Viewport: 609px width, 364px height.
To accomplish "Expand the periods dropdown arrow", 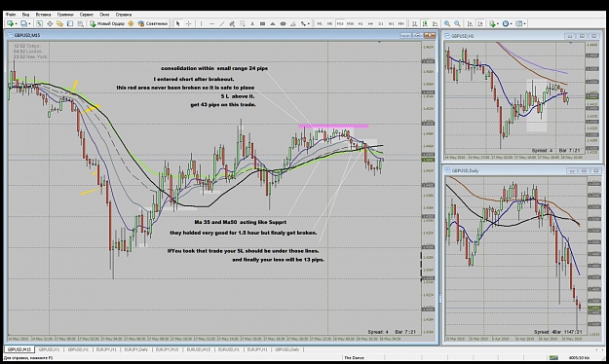I will [512, 23].
